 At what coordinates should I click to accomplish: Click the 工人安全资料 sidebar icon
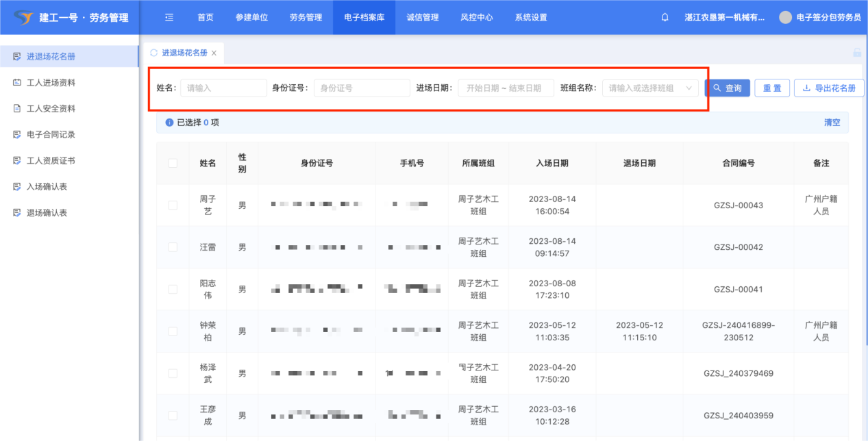click(17, 109)
